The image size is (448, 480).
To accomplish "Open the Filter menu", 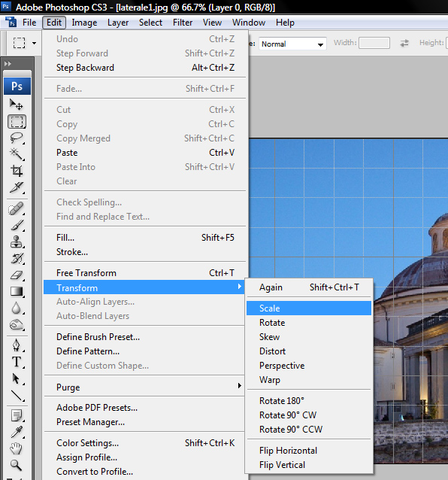I will [183, 23].
